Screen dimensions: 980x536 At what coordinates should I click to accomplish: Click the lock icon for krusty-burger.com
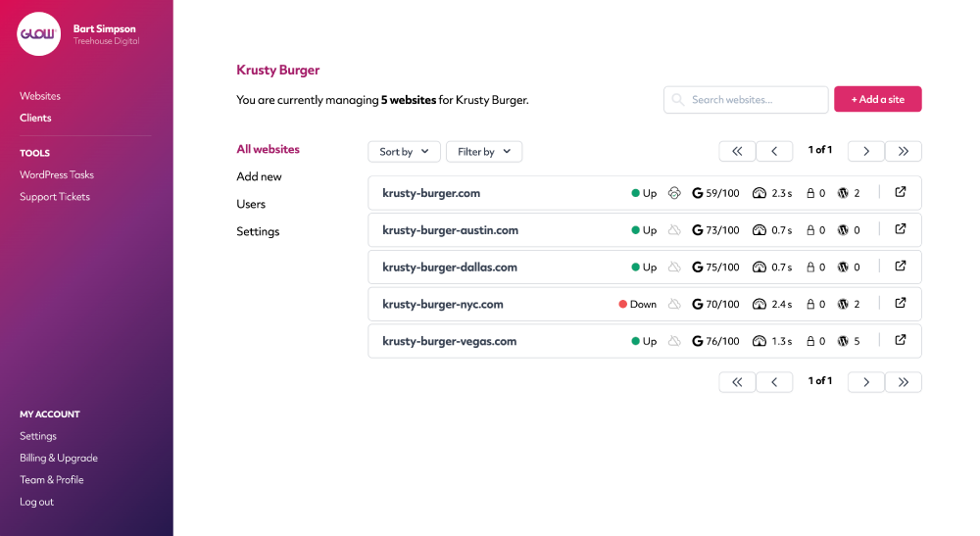click(x=810, y=193)
